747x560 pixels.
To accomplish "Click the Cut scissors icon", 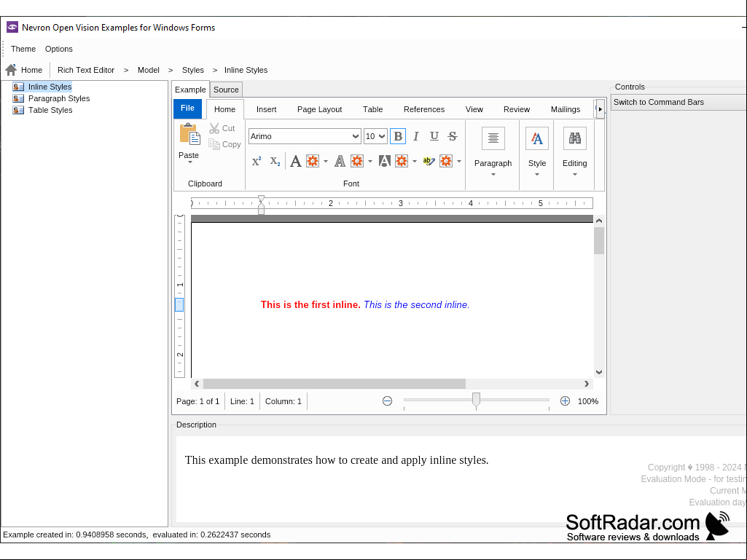I will [214, 128].
